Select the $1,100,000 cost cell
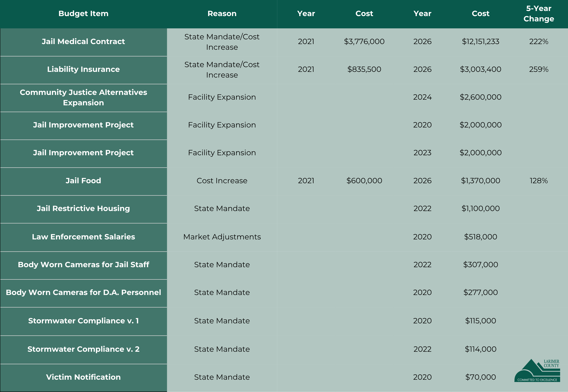Image resolution: width=568 pixels, height=392 pixels. [481, 209]
